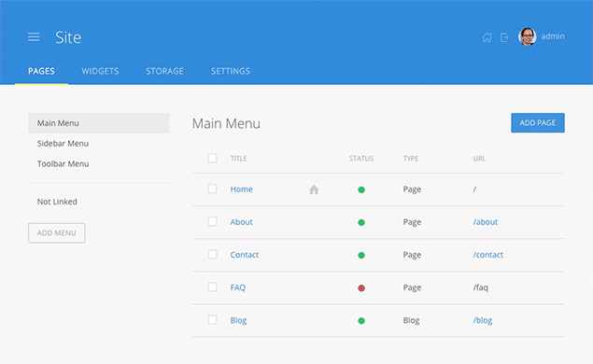Click the Add Menu button
593x364 pixels.
pyautogui.click(x=57, y=232)
